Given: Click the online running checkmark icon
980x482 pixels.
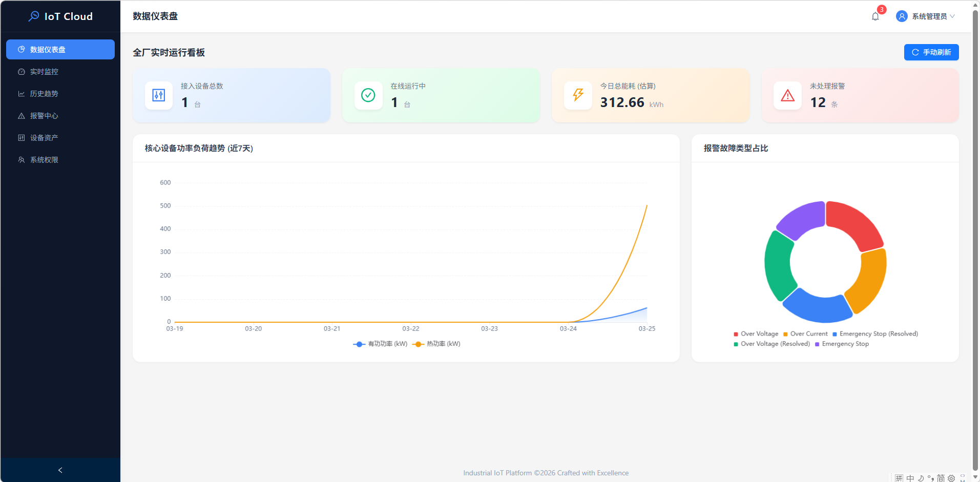Looking at the screenshot, I should 368,95.
